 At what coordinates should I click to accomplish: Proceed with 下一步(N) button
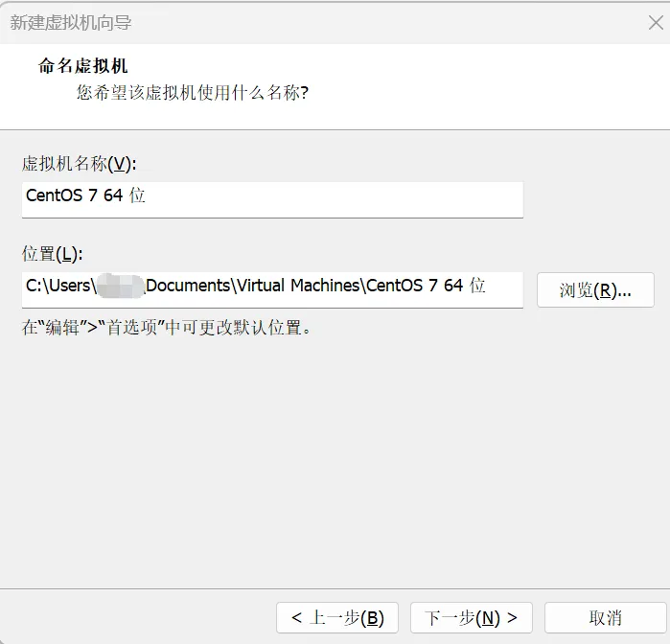tap(471, 618)
